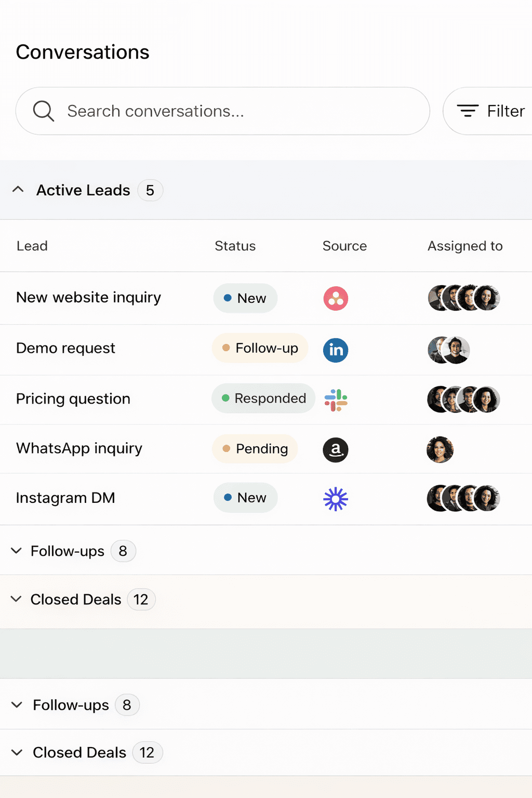Screen dimensions: 532x798
Task: Open the Filter icon next to search
Action: click(x=467, y=111)
